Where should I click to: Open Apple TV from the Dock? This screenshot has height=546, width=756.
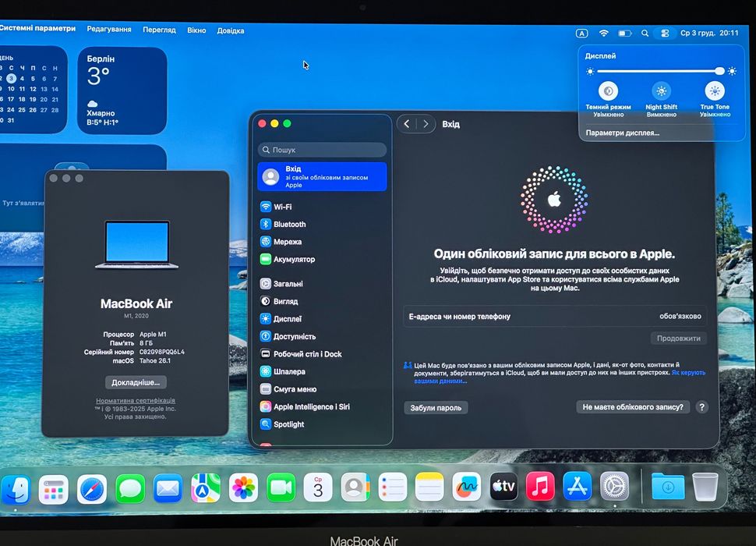(503, 486)
